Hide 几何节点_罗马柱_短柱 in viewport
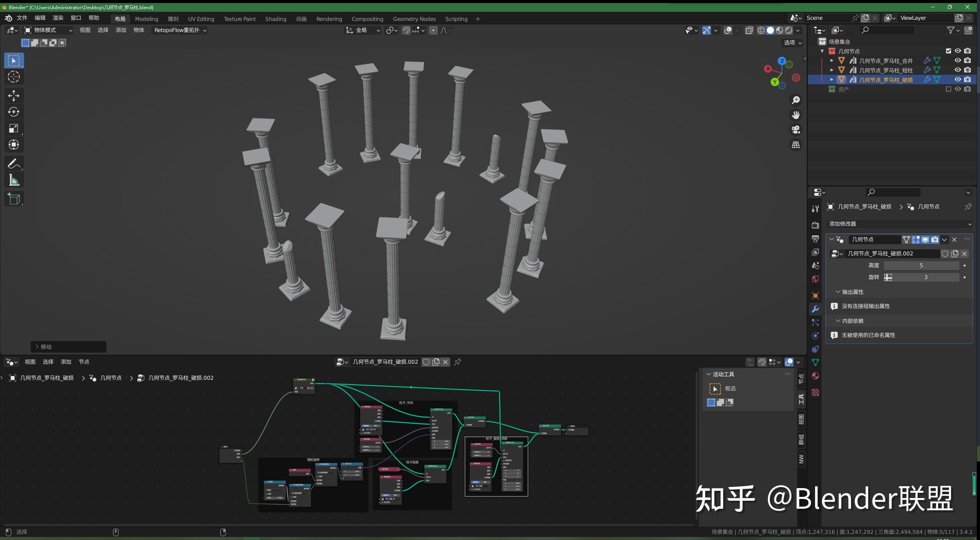The width and height of the screenshot is (980, 540). point(958,70)
